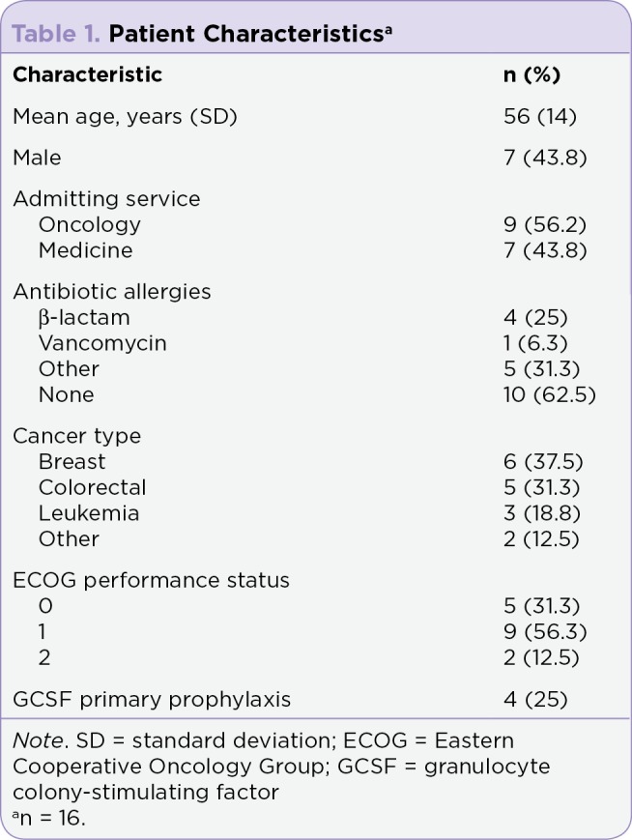This screenshot has width=632, height=840.
Task: Select the Mean age, years (SD) row
Action: pyautogui.click(x=316, y=116)
